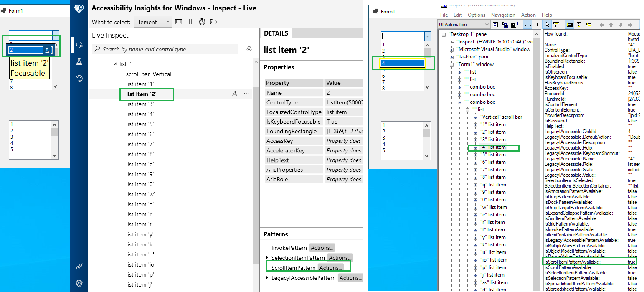Open the Action menu in Inspect
Screen dimensions: 644x292
[x=528, y=15]
